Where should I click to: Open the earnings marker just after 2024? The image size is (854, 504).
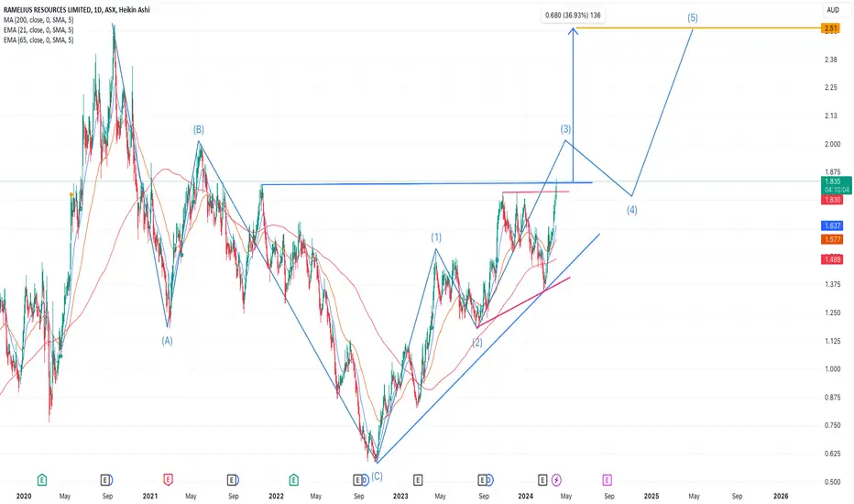pos(542,480)
